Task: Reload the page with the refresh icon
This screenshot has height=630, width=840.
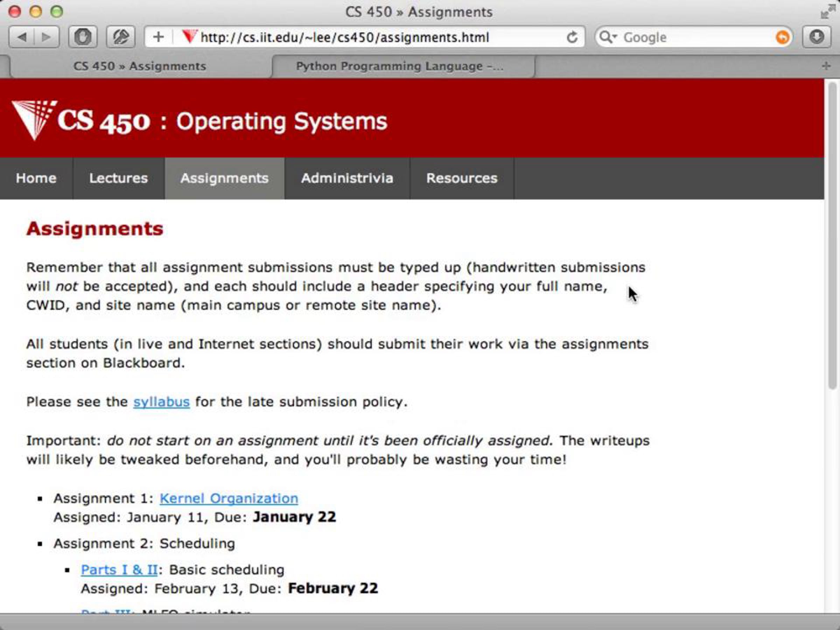Action: [572, 37]
